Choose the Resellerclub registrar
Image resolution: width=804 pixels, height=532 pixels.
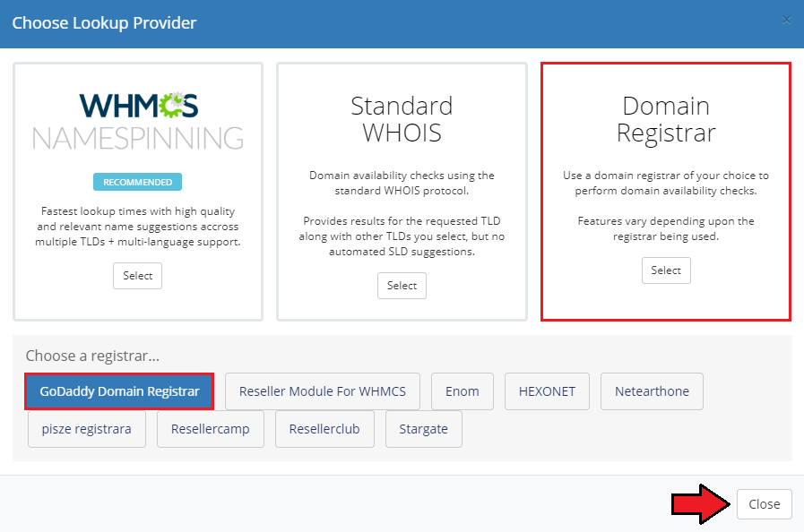tap(324, 429)
